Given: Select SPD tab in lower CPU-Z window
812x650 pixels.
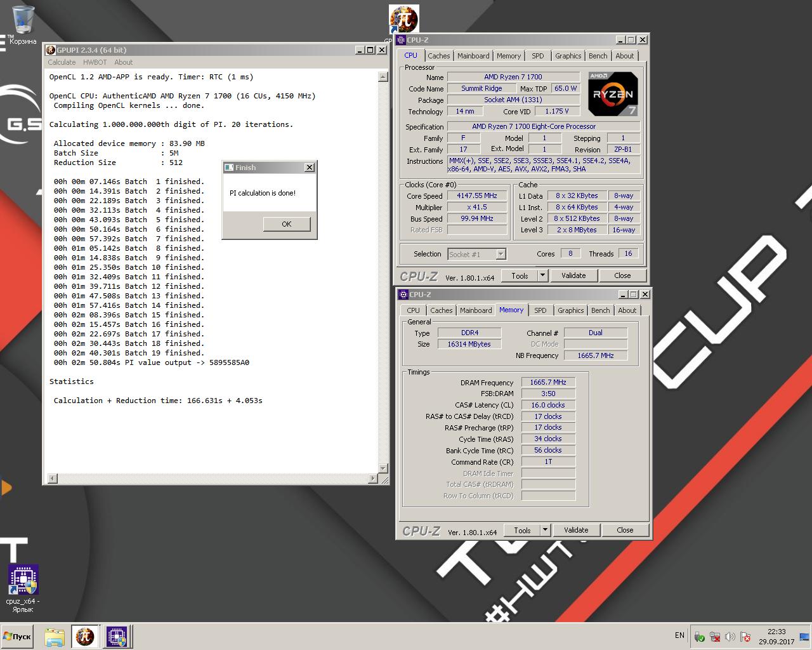Looking at the screenshot, I should coord(540,310).
